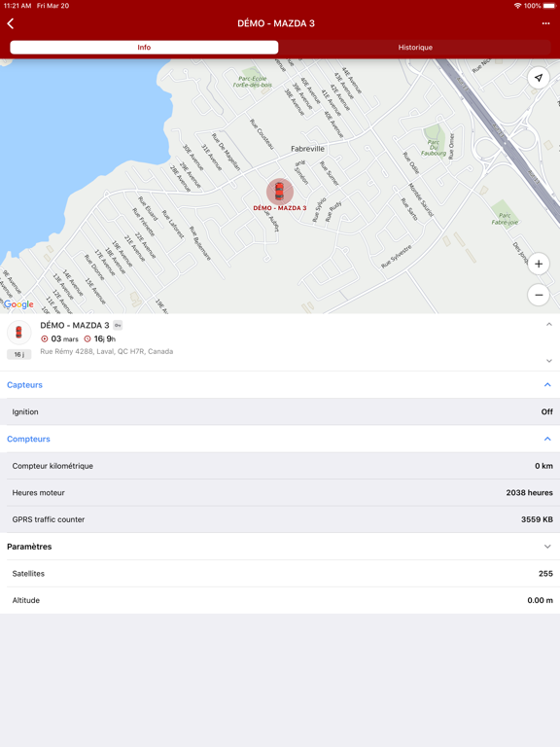Tap the 16j 9h duration indicator
The image size is (560, 747).
[x=100, y=338]
